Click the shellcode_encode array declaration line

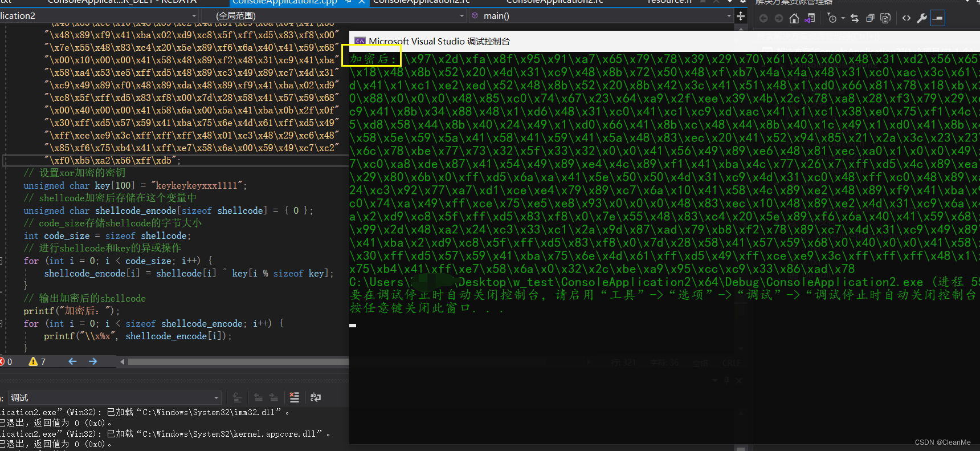(x=168, y=210)
